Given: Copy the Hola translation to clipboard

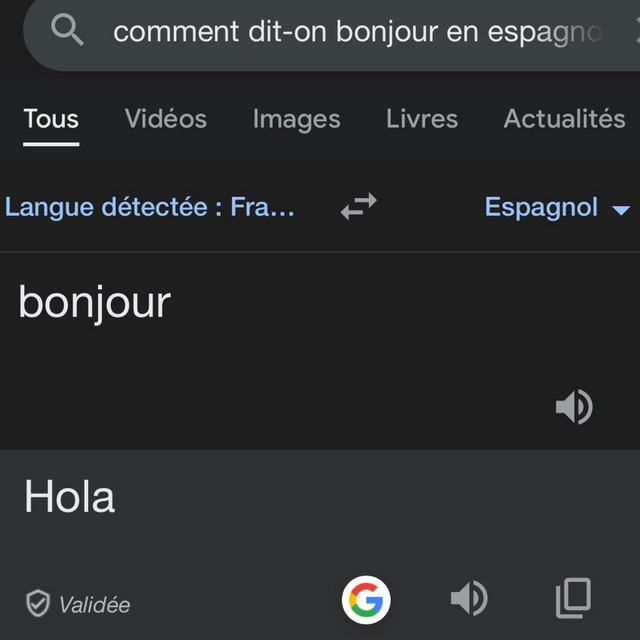Looking at the screenshot, I should [x=573, y=598].
